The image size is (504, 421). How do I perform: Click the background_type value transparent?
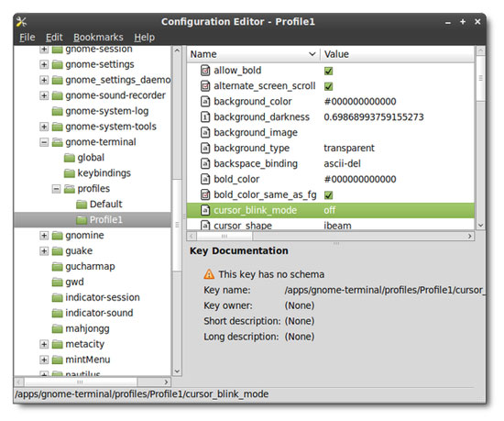349,148
